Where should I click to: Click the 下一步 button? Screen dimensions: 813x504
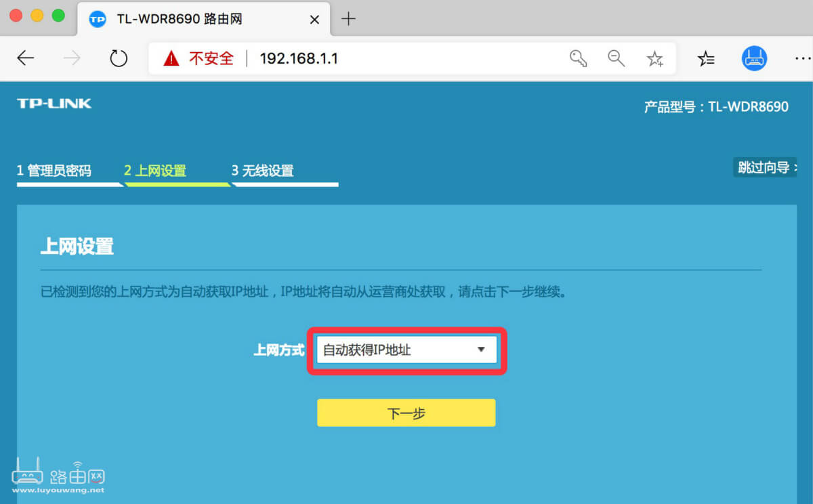pos(406,413)
